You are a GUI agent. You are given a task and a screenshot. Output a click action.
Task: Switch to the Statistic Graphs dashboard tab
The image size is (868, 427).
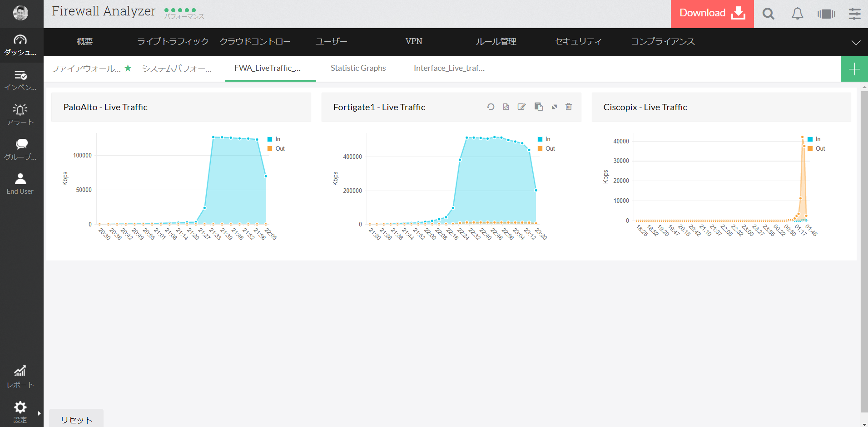click(358, 68)
